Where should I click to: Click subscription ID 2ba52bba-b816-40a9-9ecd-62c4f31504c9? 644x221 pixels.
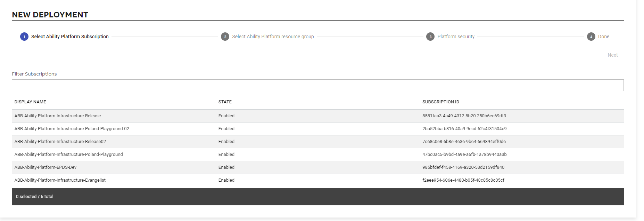click(464, 129)
